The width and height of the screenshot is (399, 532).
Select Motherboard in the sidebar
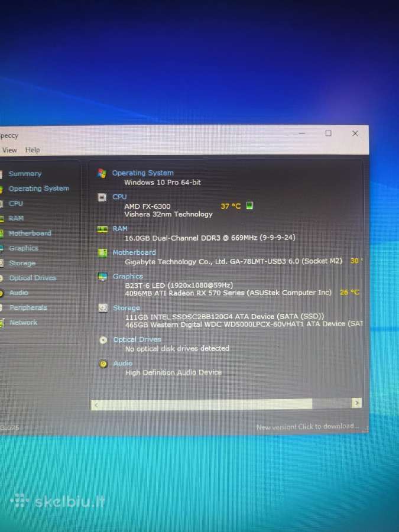pyautogui.click(x=30, y=233)
